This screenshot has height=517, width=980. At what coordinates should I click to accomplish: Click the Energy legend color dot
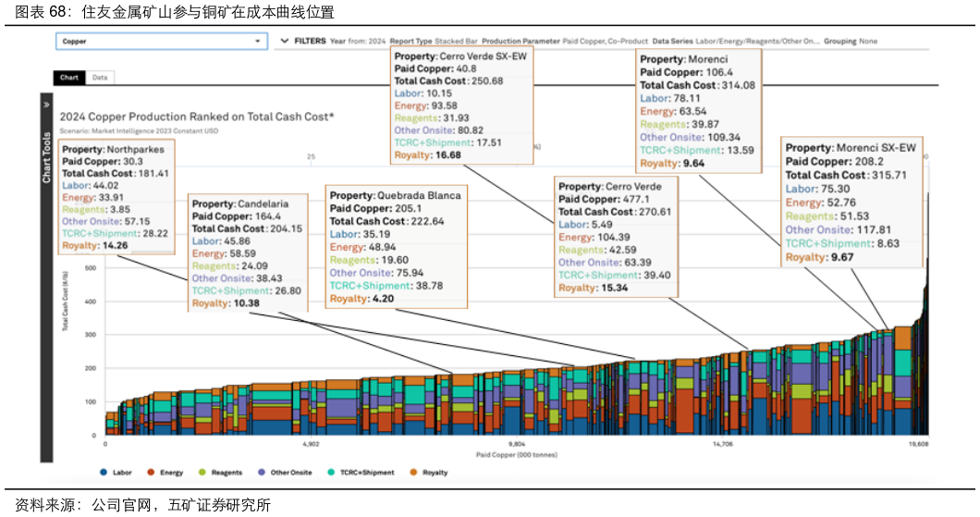pos(151,473)
